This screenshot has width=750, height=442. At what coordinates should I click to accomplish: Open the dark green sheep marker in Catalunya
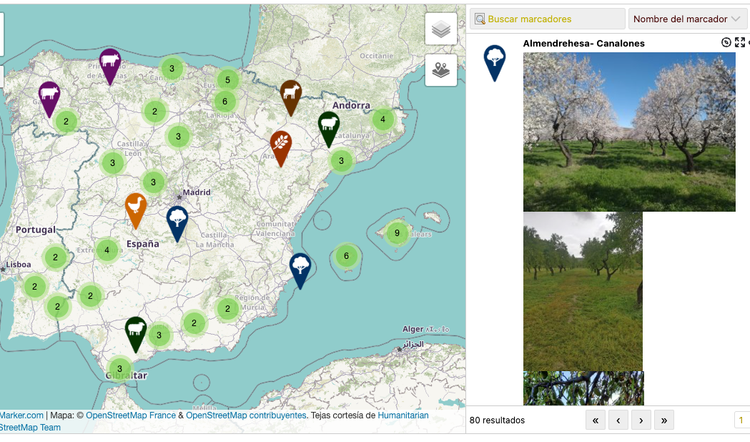tap(329, 130)
